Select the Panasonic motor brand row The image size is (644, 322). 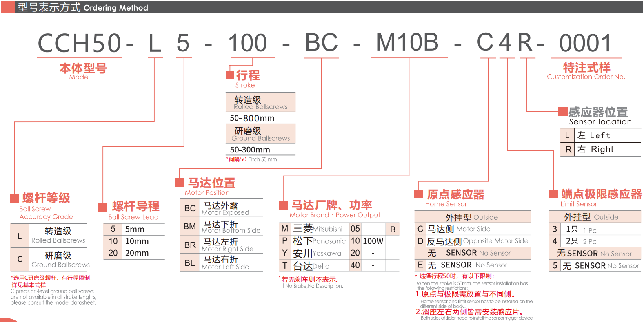314,241
